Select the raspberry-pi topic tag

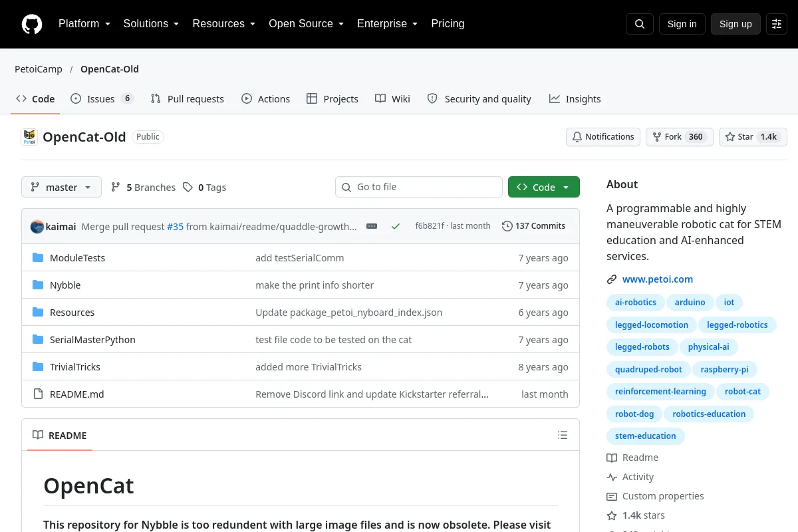(725, 370)
